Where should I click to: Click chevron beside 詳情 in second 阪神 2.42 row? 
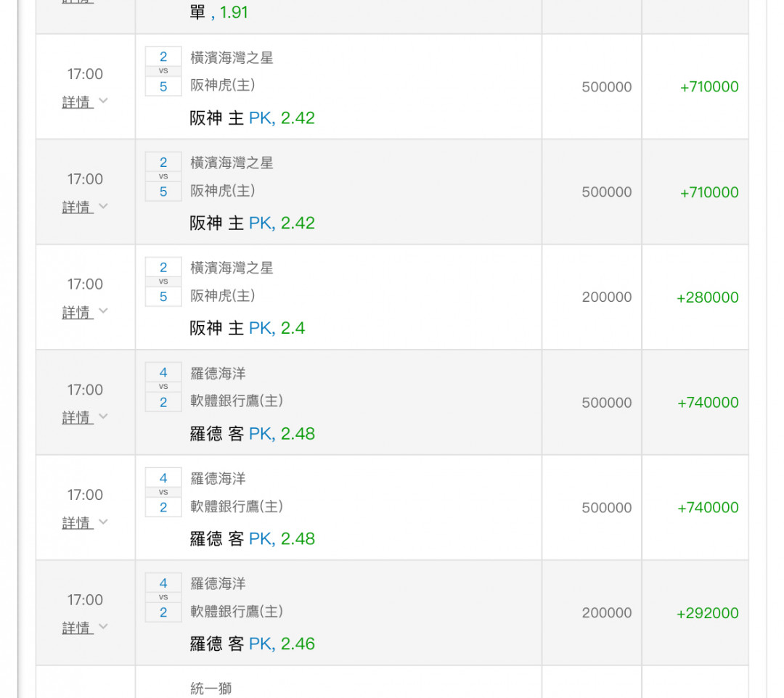[x=103, y=206]
